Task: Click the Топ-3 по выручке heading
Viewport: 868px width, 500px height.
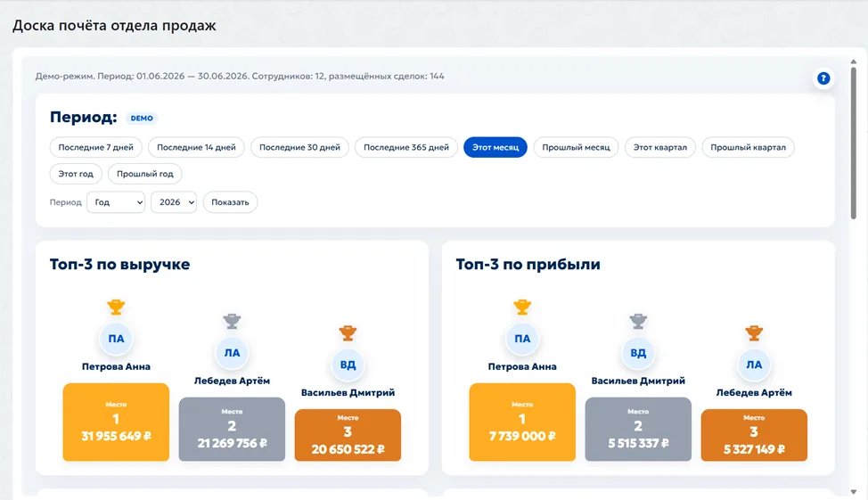Action: coord(119,264)
